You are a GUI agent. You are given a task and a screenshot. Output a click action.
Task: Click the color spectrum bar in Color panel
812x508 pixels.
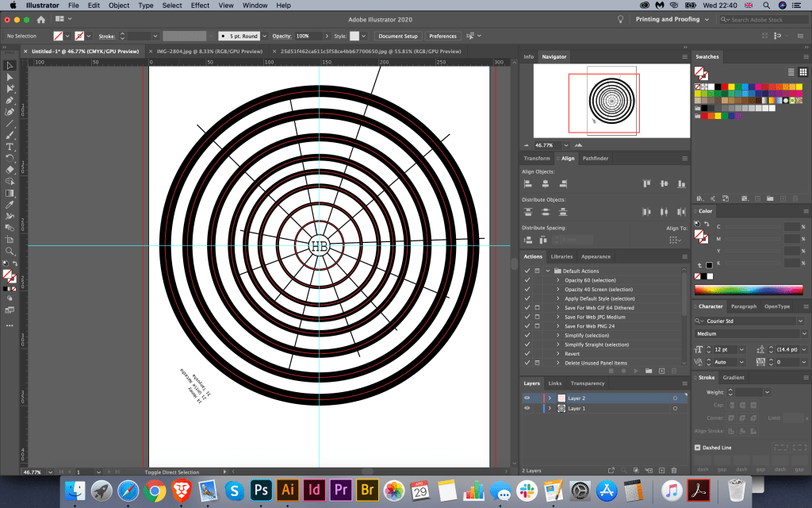click(748, 290)
